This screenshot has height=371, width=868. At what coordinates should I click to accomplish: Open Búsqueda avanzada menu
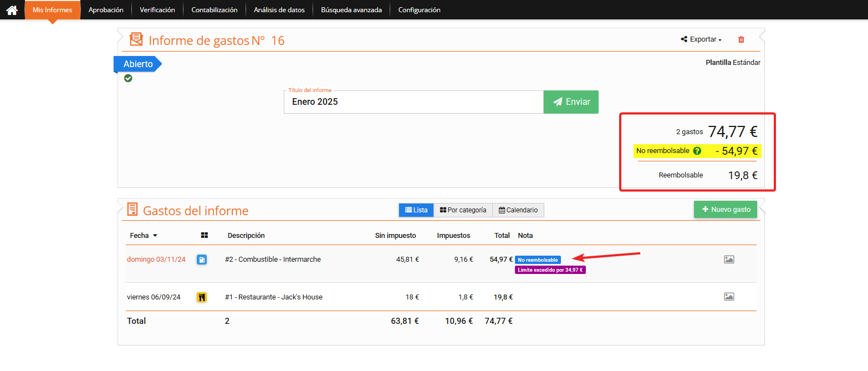pos(351,10)
